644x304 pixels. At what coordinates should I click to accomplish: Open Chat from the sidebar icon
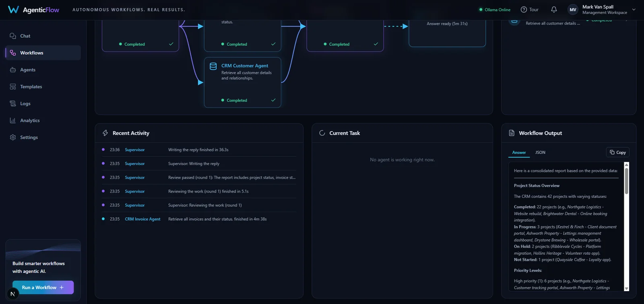pos(13,36)
